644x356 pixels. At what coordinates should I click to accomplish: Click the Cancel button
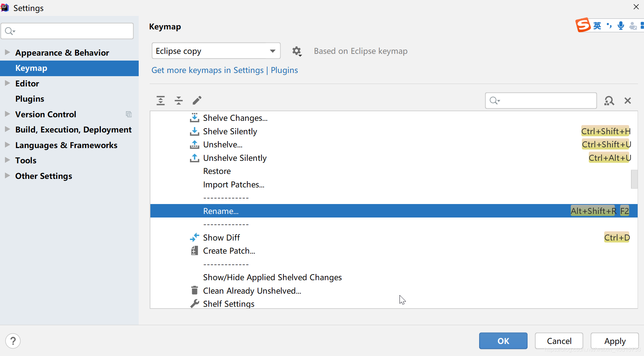pos(559,341)
